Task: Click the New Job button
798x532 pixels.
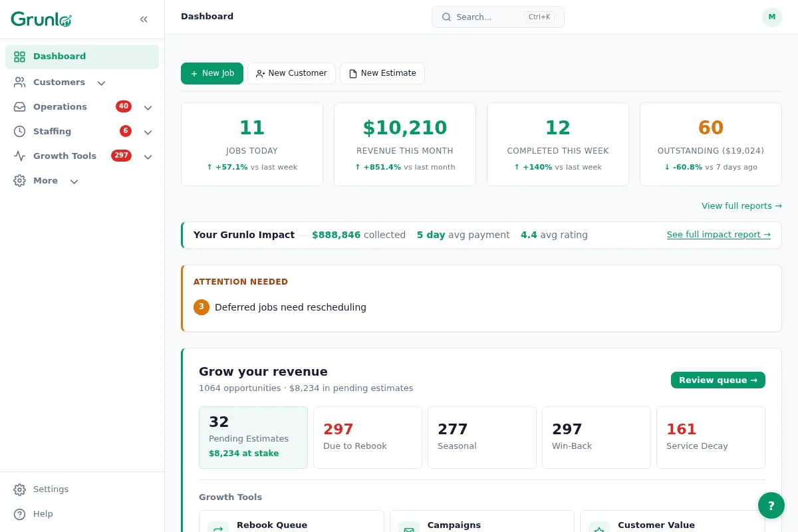Action: tap(212, 73)
